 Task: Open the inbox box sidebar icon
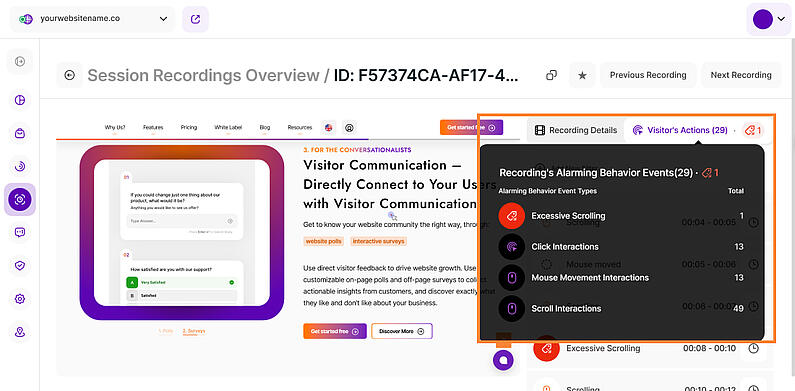point(20,133)
